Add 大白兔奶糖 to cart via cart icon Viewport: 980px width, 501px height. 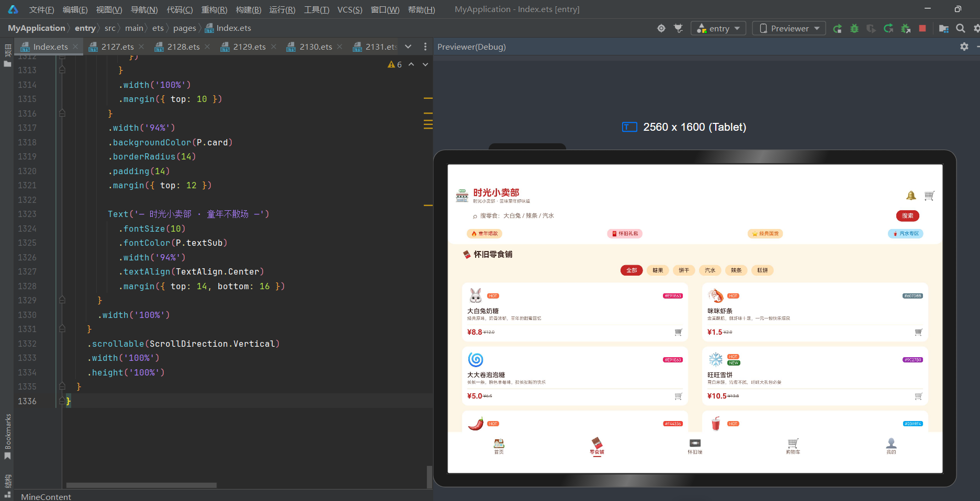pos(678,332)
